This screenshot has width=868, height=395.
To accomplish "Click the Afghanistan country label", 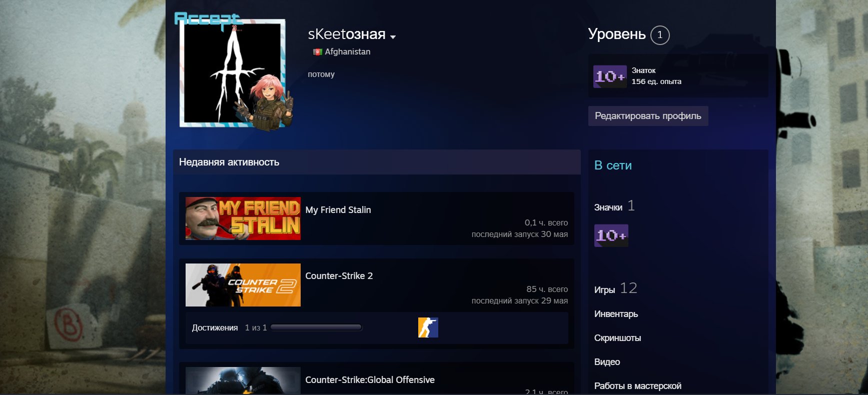I will (x=348, y=51).
